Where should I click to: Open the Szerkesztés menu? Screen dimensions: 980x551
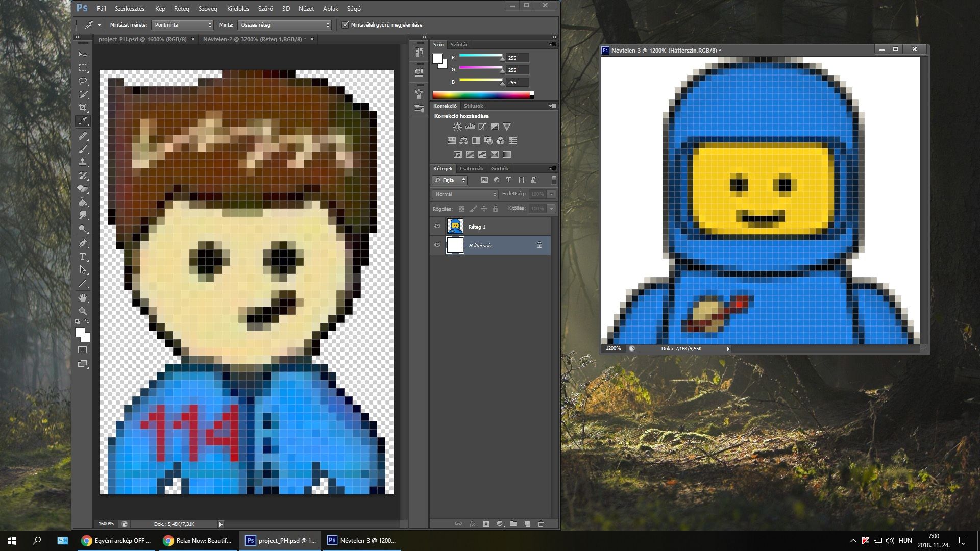pos(130,9)
